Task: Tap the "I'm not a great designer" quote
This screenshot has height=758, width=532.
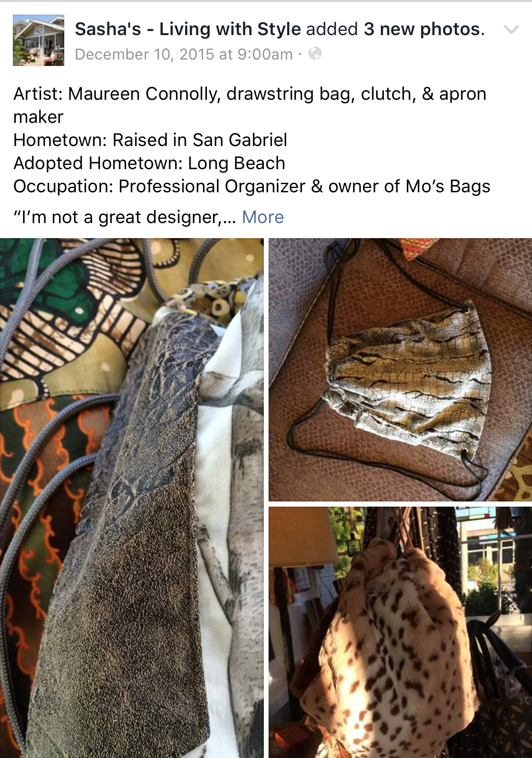Action: 125,217
